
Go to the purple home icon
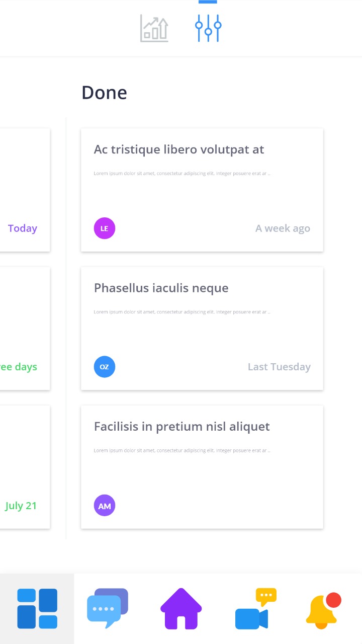[181, 608]
